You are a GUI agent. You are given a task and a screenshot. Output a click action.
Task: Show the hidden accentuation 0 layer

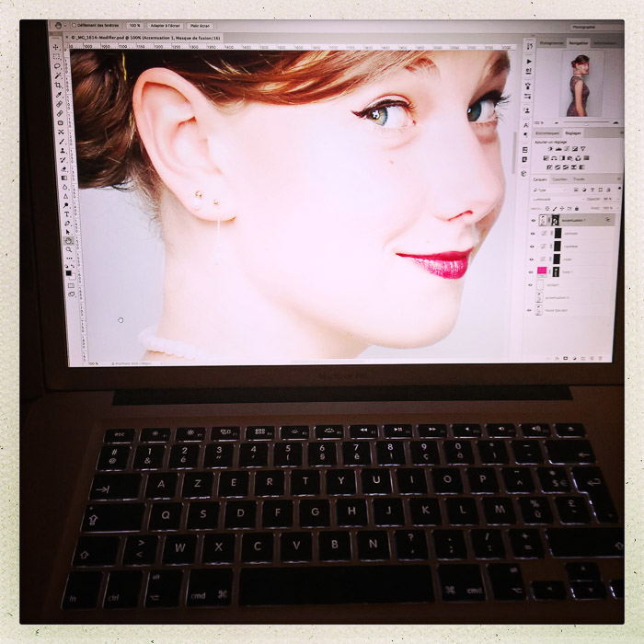(x=529, y=298)
